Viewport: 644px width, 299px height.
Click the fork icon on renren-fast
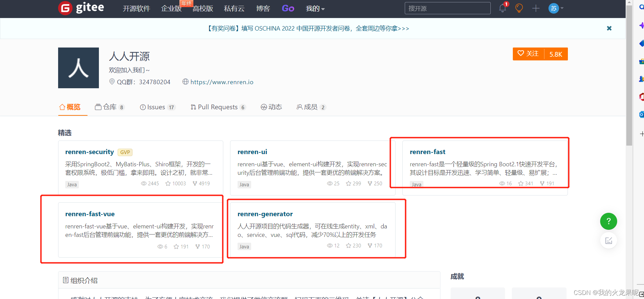pos(542,183)
